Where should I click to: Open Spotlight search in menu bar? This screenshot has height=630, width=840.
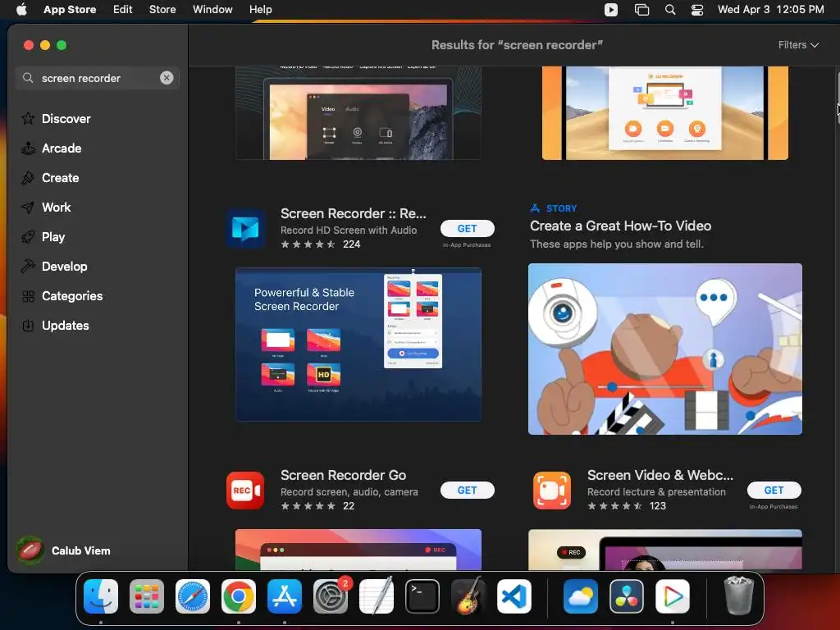point(669,10)
